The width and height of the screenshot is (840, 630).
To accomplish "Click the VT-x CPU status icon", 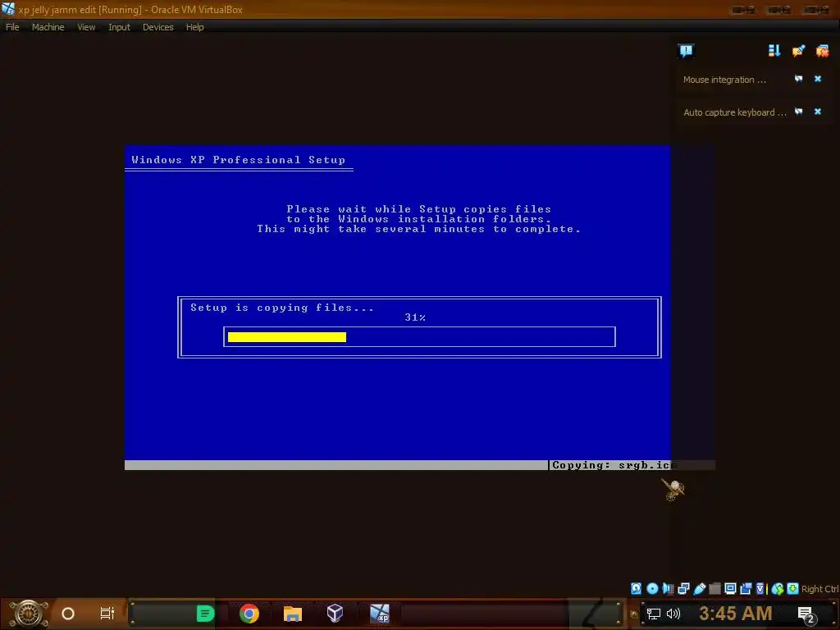I will coord(760,589).
